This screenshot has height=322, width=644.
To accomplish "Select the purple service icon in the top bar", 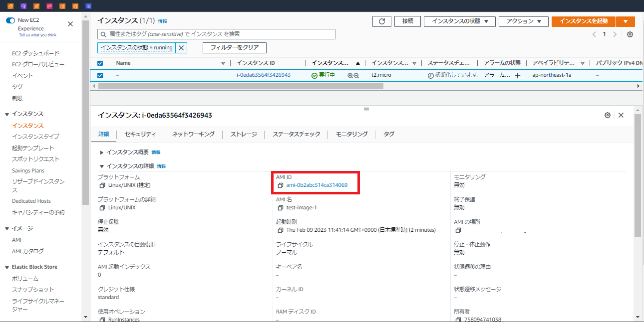I will [23, 6].
